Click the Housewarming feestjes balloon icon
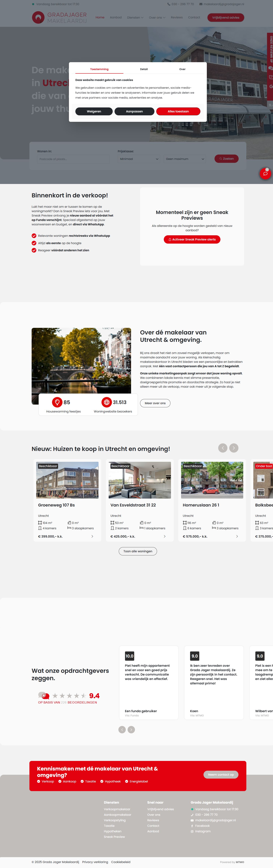The height and width of the screenshot is (868, 273). 57,402
